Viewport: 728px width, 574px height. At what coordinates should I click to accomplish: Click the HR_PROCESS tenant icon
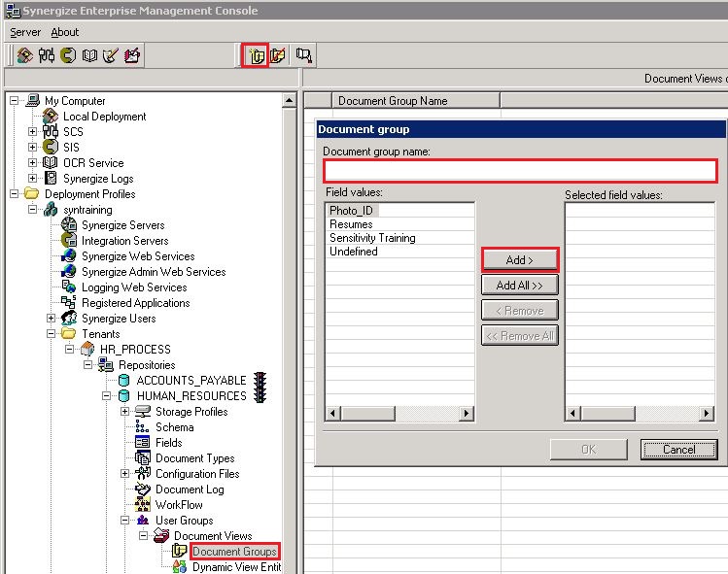point(87,349)
